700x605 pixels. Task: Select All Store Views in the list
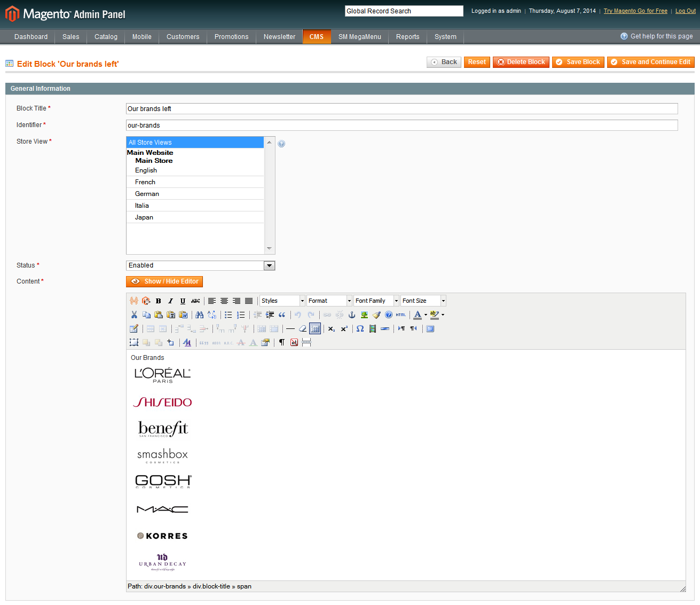tap(195, 143)
